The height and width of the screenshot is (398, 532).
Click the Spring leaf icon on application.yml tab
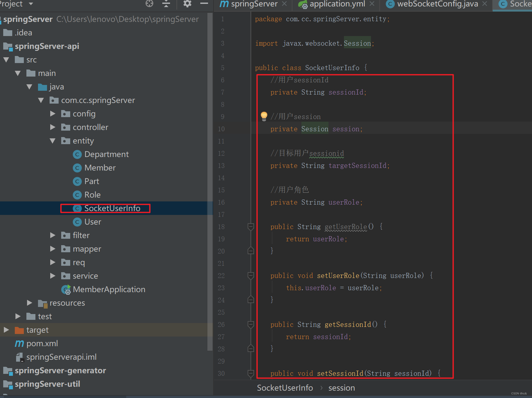click(x=303, y=5)
